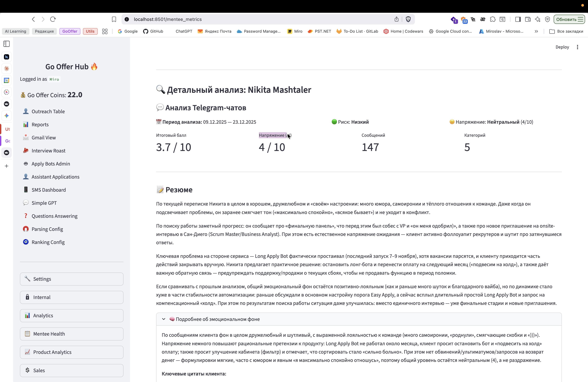Click the share icon in address bar

point(397,19)
